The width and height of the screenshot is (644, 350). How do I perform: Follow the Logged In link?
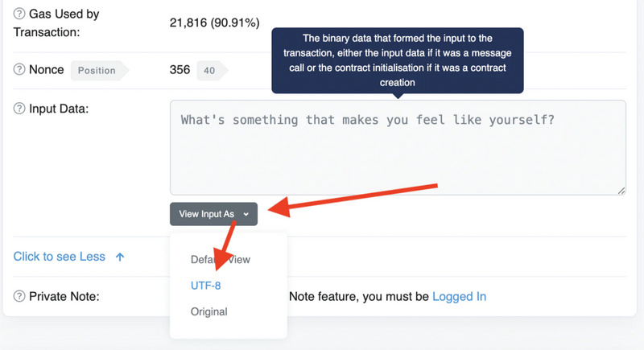[x=459, y=296]
